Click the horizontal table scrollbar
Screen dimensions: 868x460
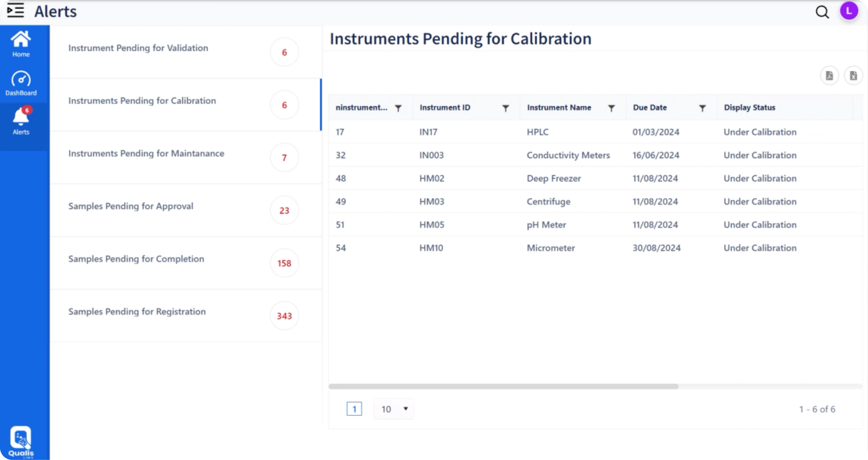pyautogui.click(x=503, y=387)
